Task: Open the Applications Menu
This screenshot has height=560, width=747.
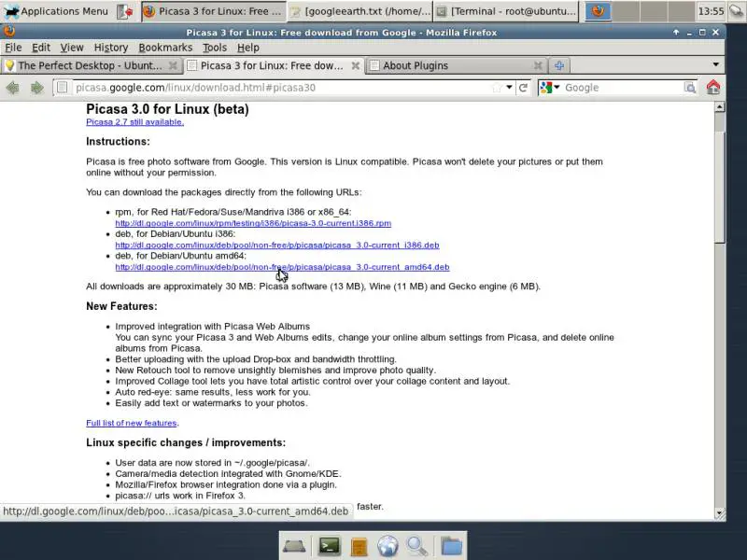Action: click(x=56, y=11)
